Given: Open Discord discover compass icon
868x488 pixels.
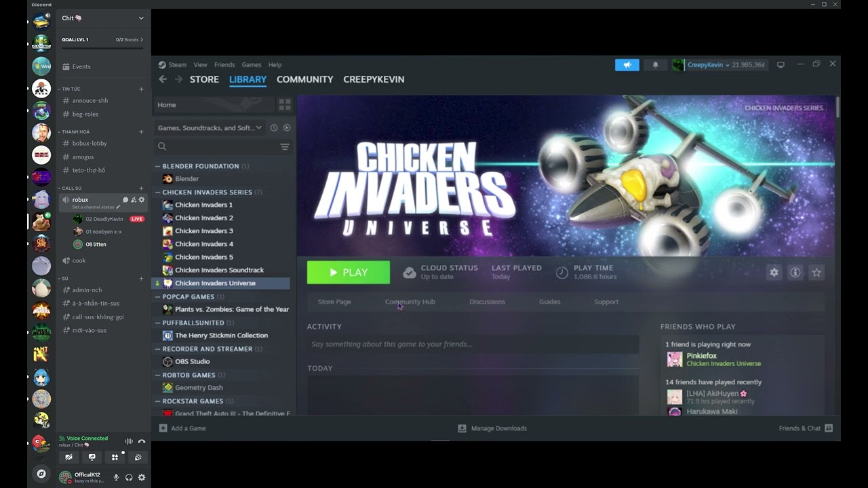Looking at the screenshot, I should (41, 474).
